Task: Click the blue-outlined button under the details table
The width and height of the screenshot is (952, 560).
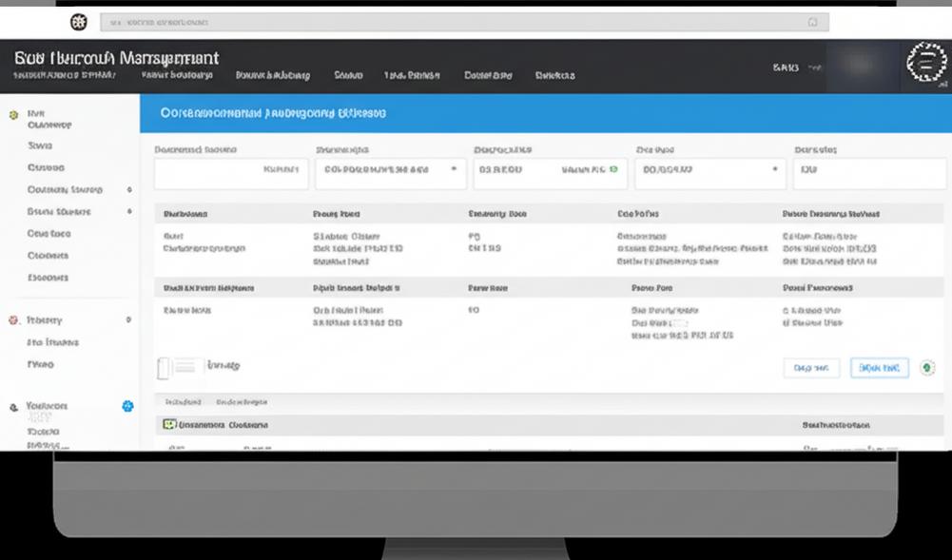Action: click(879, 368)
